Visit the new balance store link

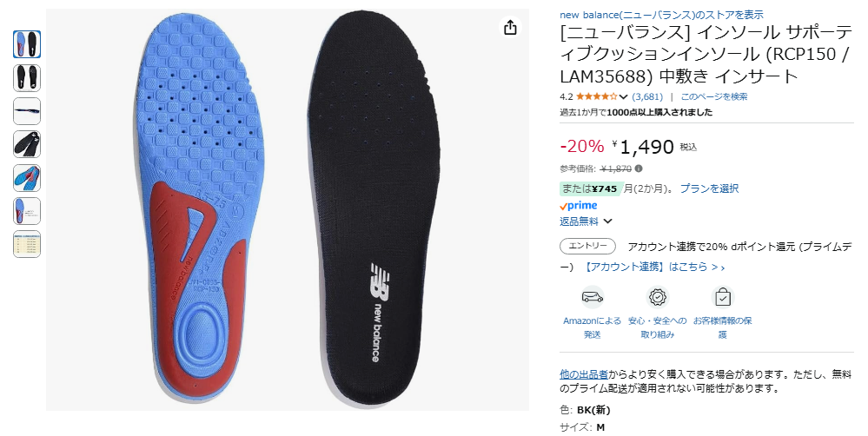[661, 15]
